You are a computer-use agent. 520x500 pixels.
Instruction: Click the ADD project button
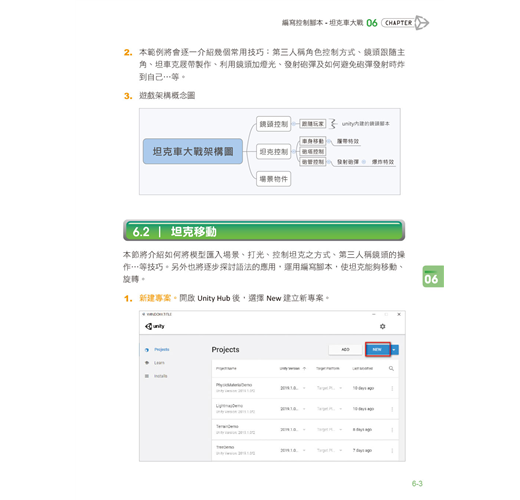point(345,349)
